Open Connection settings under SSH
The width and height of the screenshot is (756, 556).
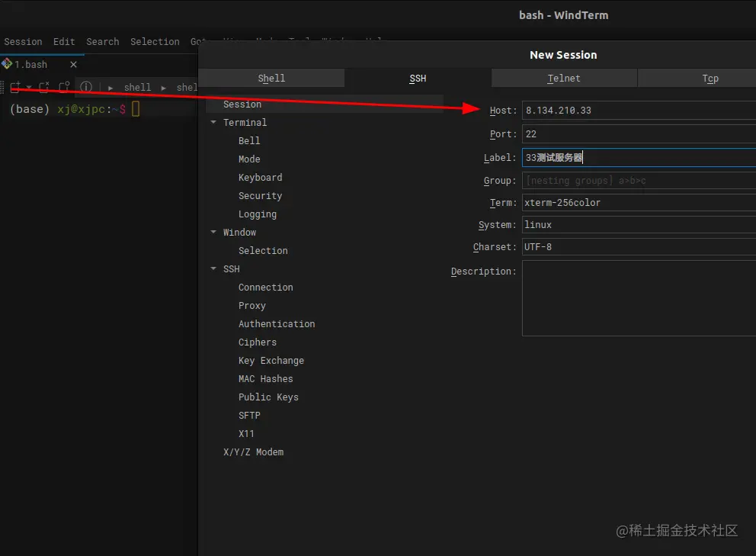266,288
